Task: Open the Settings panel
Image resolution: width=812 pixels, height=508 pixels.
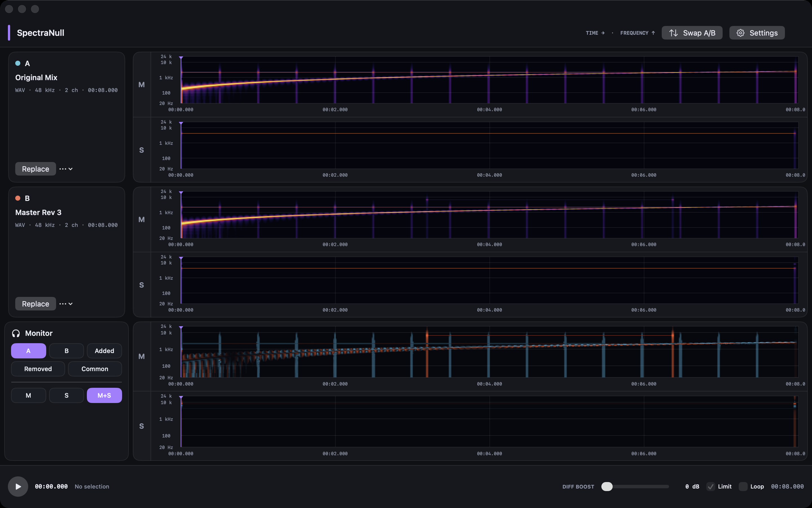Action: tap(757, 33)
